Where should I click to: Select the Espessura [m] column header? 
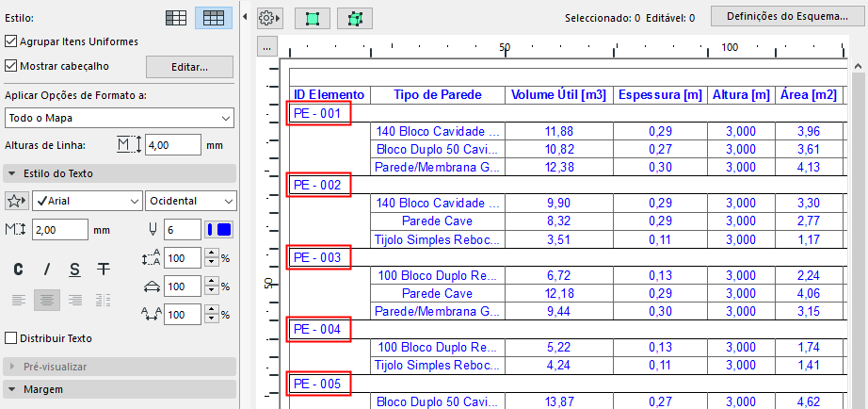click(660, 95)
